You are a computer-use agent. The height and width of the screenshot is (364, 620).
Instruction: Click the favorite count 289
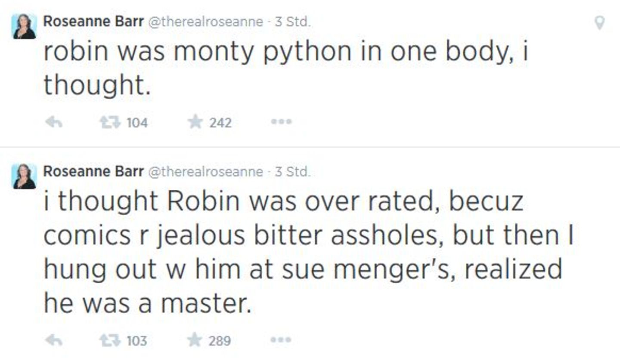(220, 340)
